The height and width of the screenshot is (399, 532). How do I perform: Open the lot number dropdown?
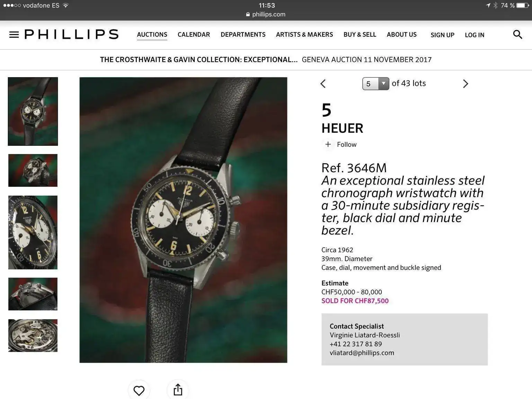tap(376, 84)
